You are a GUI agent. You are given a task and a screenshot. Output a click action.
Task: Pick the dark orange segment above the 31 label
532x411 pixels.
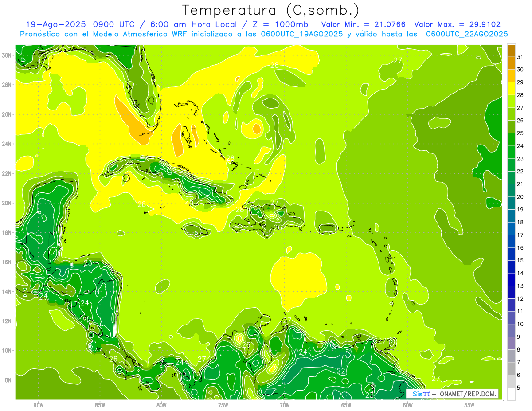tap(511, 50)
